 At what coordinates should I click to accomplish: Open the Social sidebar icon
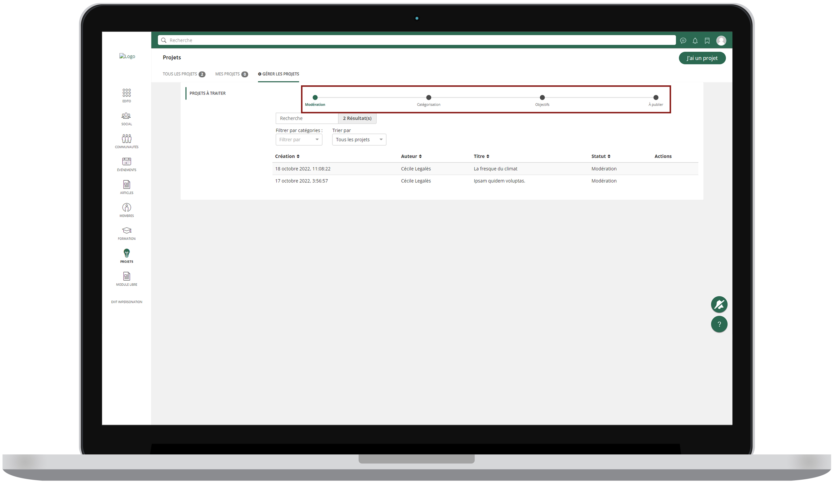126,116
